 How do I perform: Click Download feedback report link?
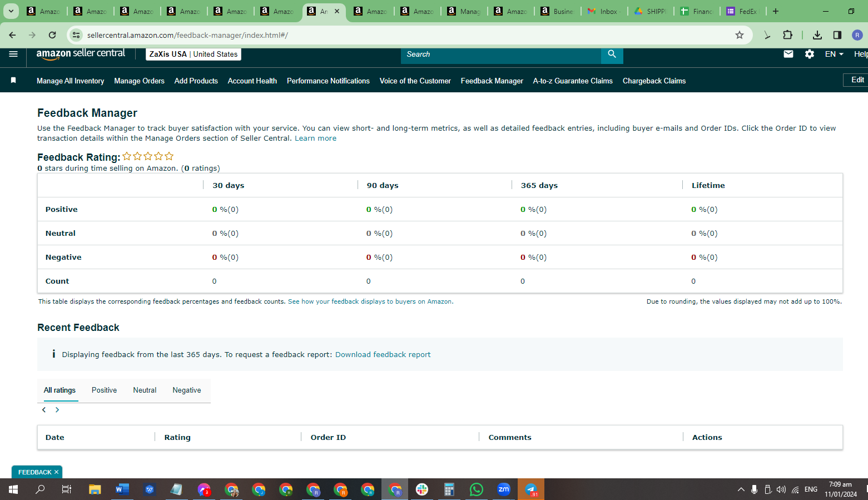point(383,355)
